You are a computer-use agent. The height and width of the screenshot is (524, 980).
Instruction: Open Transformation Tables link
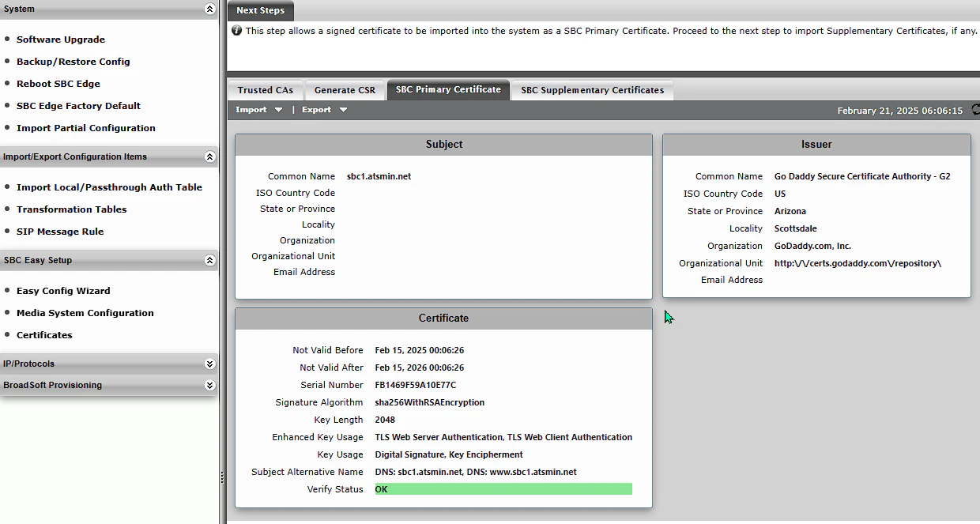pos(72,209)
